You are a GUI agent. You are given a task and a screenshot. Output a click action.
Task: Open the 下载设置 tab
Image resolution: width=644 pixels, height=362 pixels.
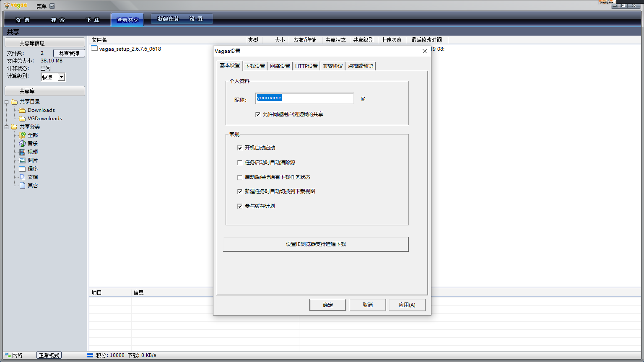point(255,66)
